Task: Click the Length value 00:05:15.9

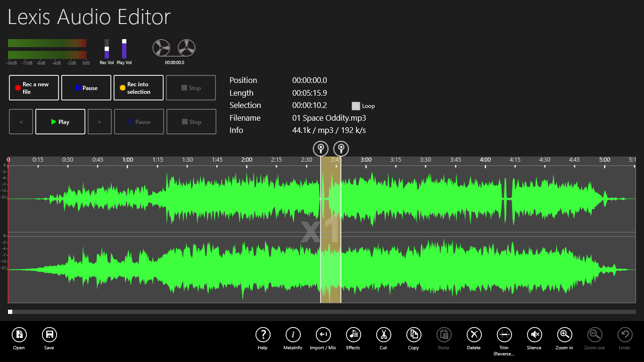Action: (310, 93)
